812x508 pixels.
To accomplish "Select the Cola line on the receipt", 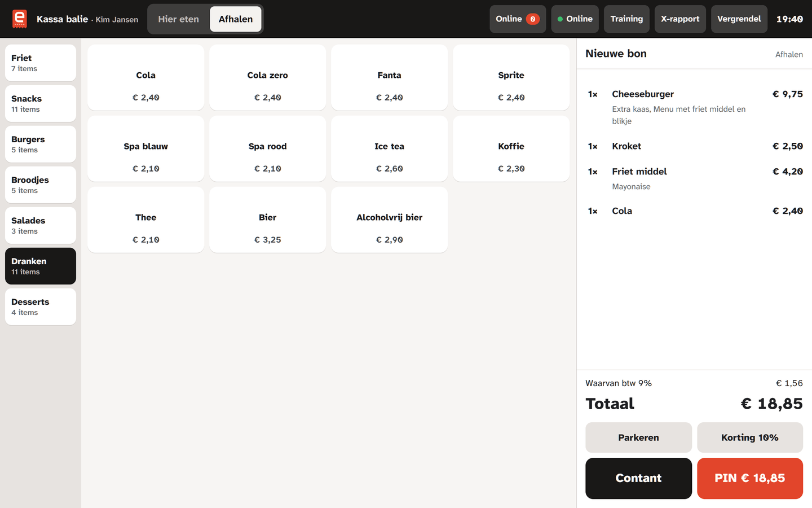I will pyautogui.click(x=694, y=211).
